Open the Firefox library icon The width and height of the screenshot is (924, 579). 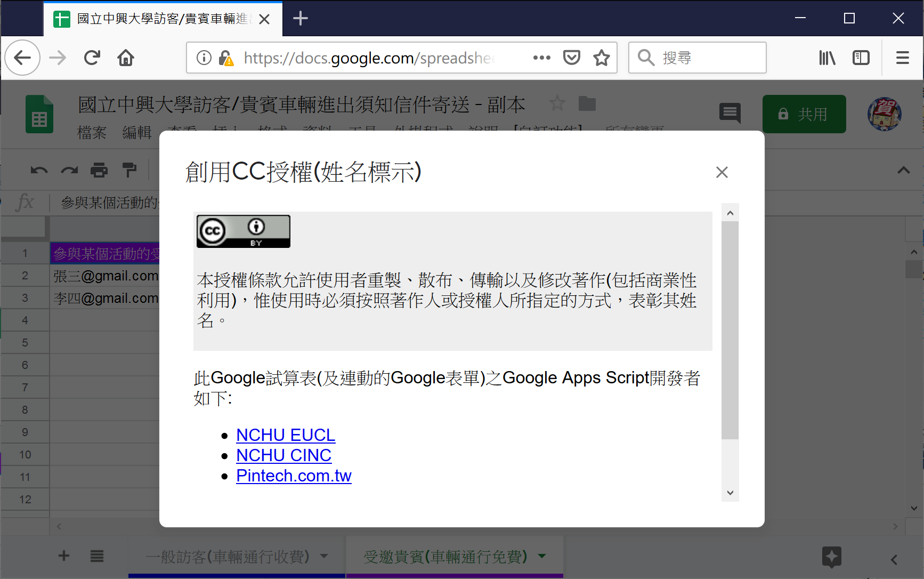tap(827, 58)
